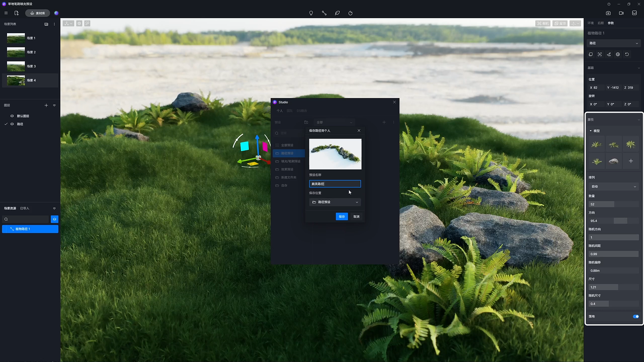Click the screenshot camera icon
This screenshot has height=362, width=644.
(x=608, y=13)
